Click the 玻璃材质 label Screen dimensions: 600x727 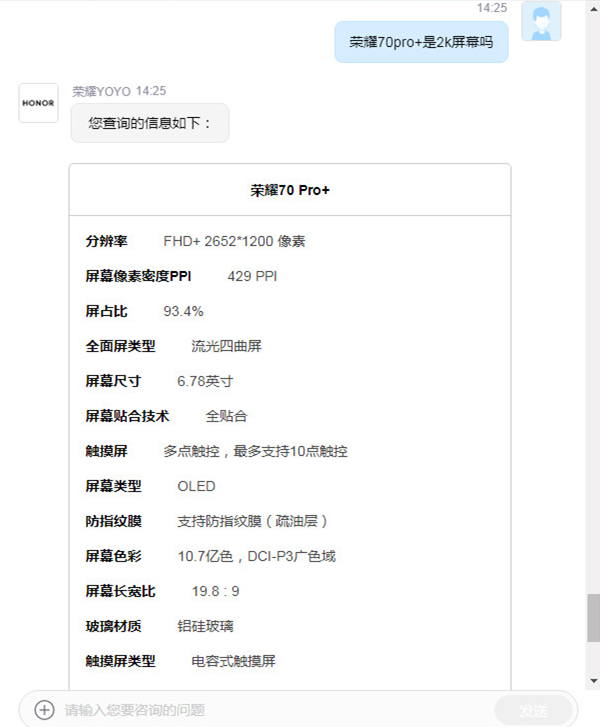point(114,626)
